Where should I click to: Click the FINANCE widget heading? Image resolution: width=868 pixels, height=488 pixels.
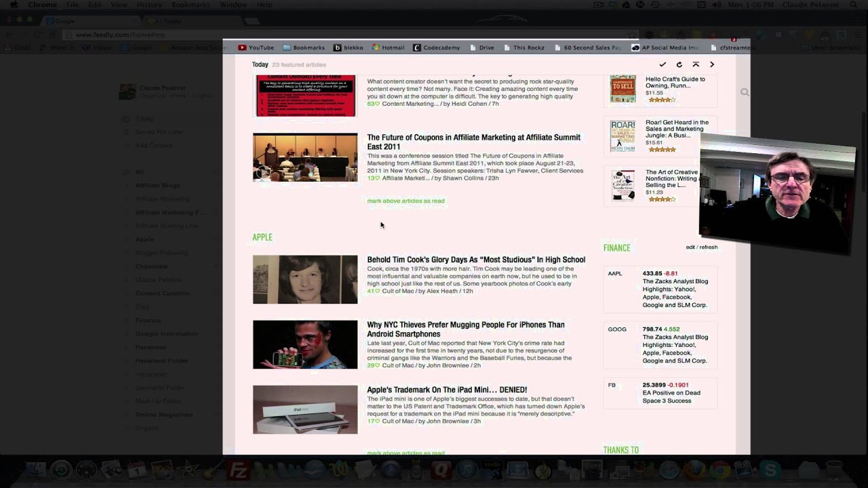click(x=616, y=248)
